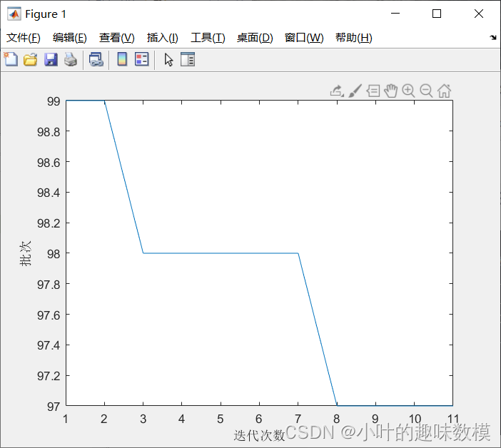The height and width of the screenshot is (448, 501).
Task: Print the figure using the printer icon
Action: 71,60
